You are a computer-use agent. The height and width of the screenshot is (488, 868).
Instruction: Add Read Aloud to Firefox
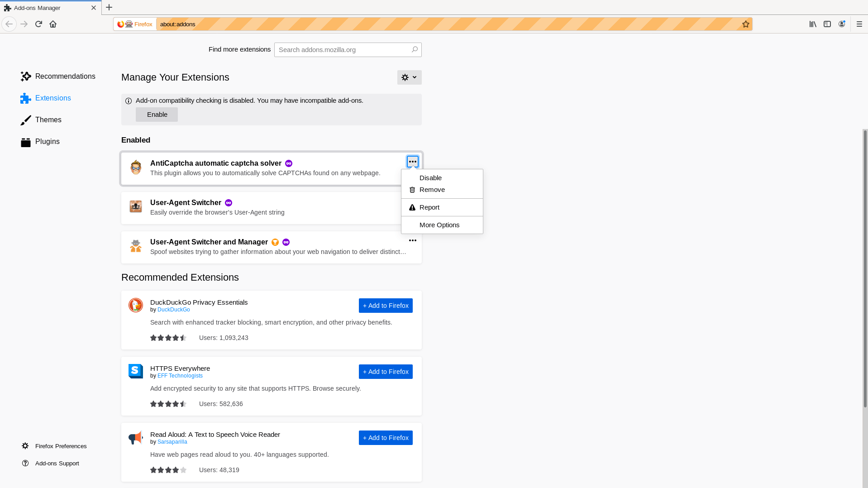[x=386, y=438]
